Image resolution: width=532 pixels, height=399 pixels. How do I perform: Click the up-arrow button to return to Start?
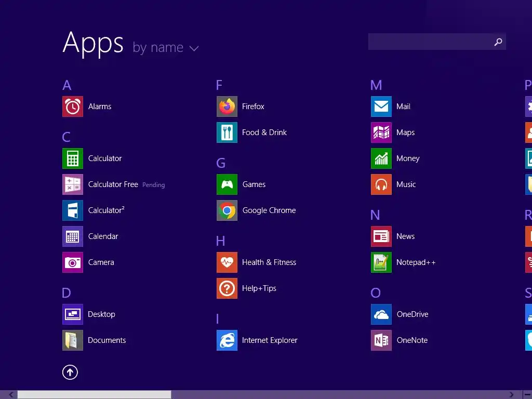pyautogui.click(x=70, y=372)
